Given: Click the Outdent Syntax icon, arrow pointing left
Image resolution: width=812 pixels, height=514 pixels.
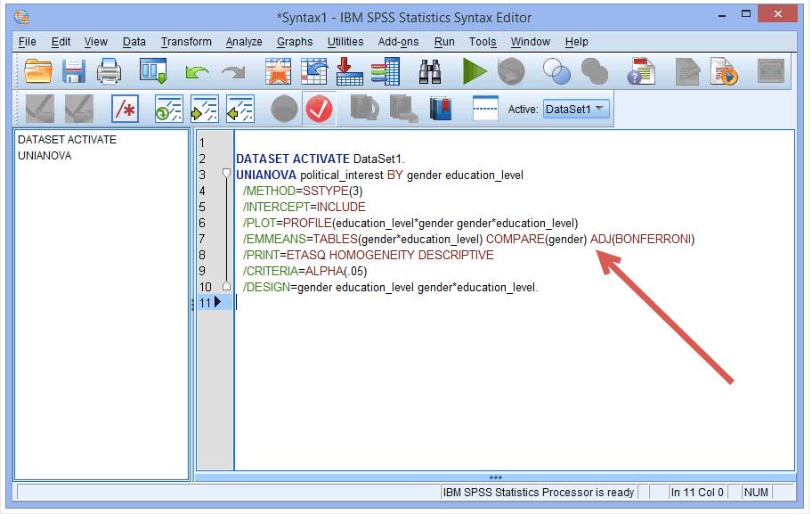Looking at the screenshot, I should pos(240,109).
